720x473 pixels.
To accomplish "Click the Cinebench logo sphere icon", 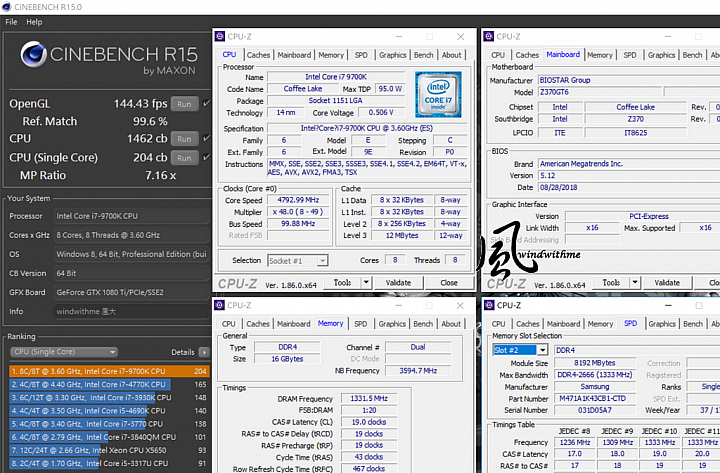I will pos(34,54).
